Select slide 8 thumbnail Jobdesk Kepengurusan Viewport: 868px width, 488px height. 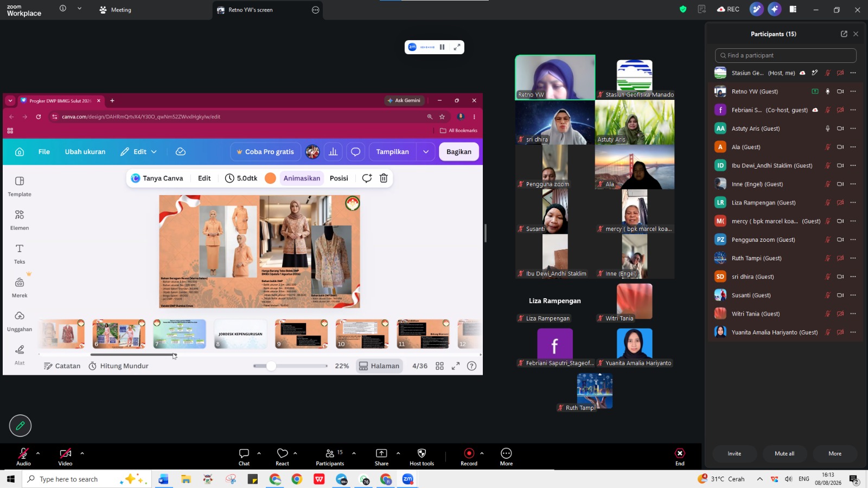point(240,334)
